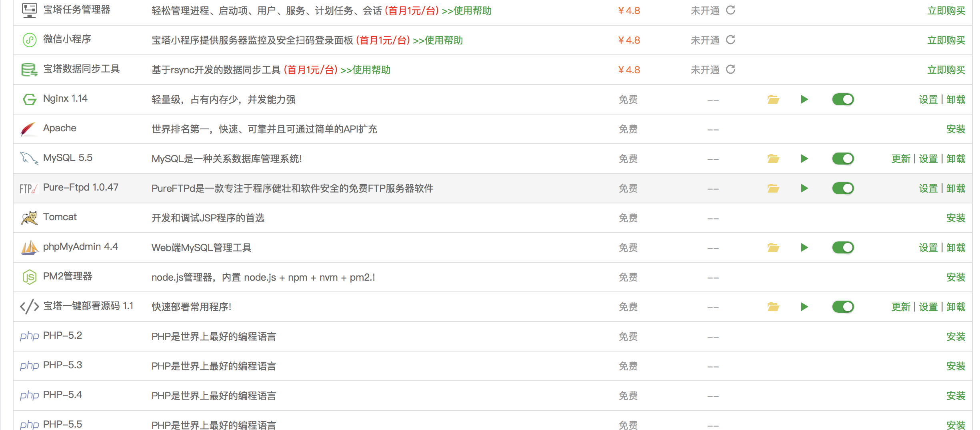Image resolution: width=980 pixels, height=430 pixels.
Task: Click the Nginx logo icon
Action: (x=29, y=99)
